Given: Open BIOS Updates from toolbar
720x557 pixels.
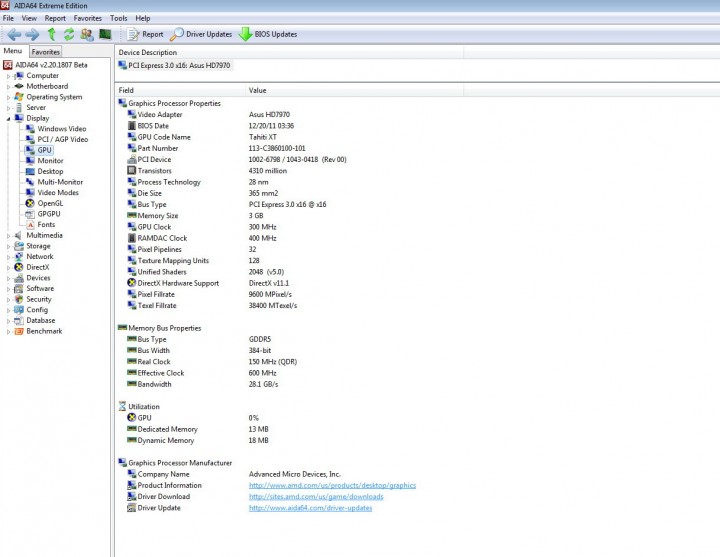Looking at the screenshot, I should pyautogui.click(x=268, y=34).
